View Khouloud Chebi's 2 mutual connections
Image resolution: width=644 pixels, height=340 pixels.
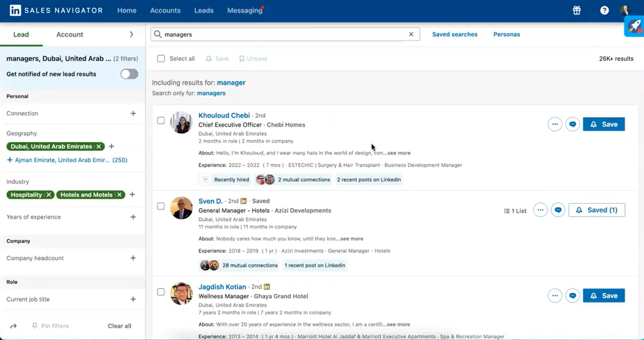294,179
